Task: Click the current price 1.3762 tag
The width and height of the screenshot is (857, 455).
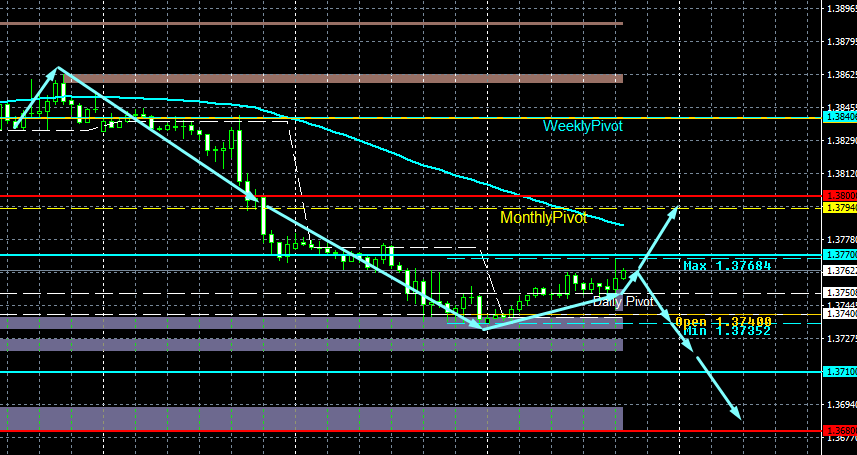Action: (840, 270)
